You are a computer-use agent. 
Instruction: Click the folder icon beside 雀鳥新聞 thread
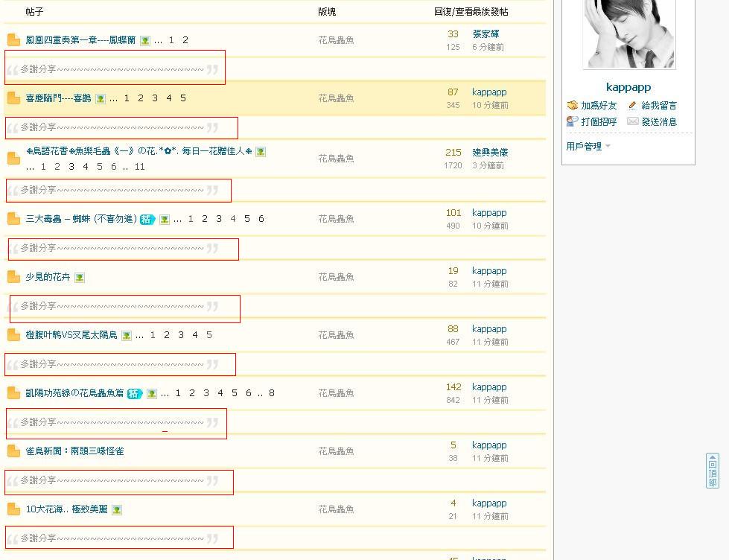point(13,451)
